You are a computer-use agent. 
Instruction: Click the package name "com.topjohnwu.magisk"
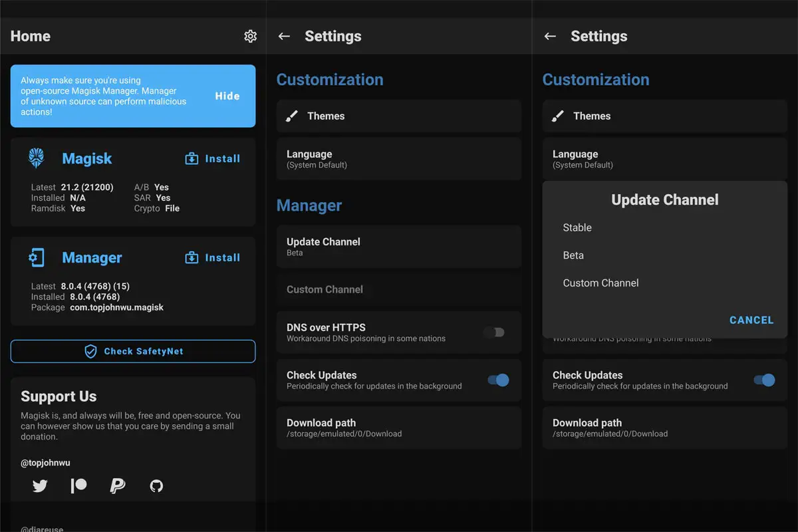point(116,308)
